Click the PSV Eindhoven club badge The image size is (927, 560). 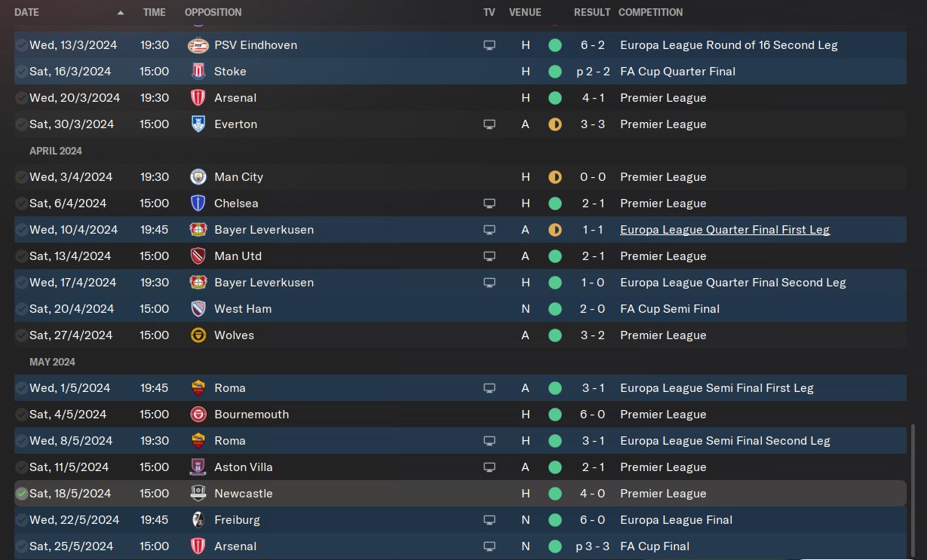click(196, 45)
